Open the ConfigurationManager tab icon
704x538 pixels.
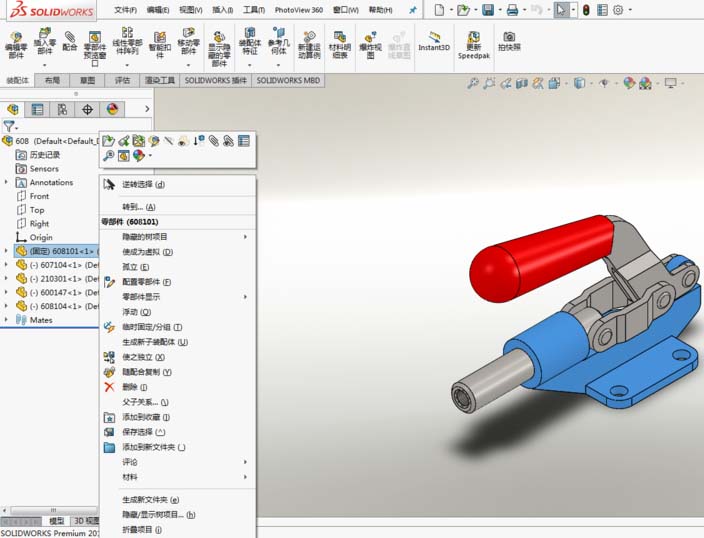coord(62,109)
